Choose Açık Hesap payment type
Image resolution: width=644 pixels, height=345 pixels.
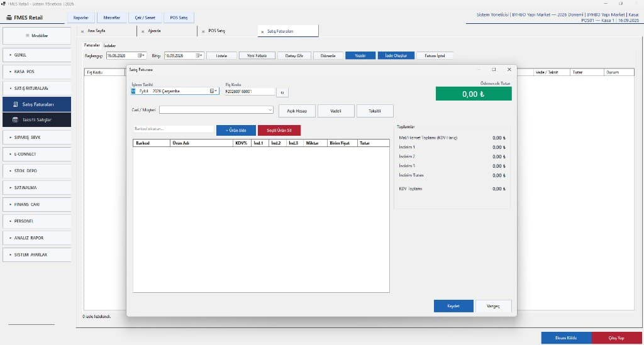point(297,111)
